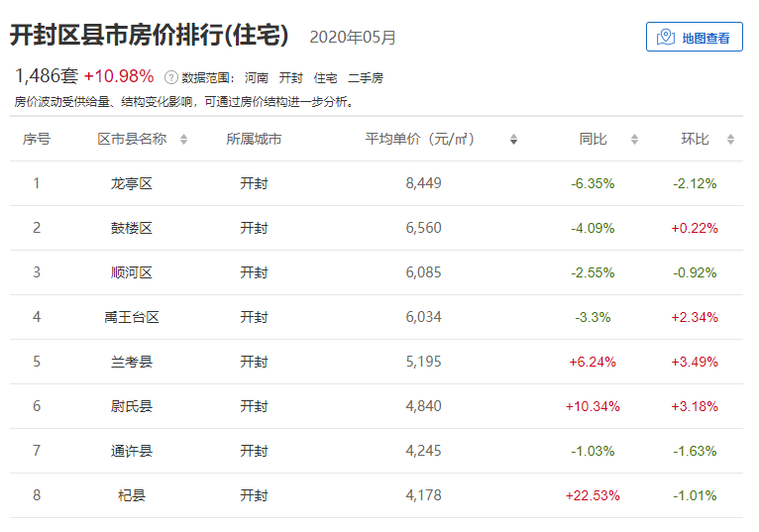Screen dimensions: 759x532
Task: Select 顺河区 district name
Action: (132, 272)
